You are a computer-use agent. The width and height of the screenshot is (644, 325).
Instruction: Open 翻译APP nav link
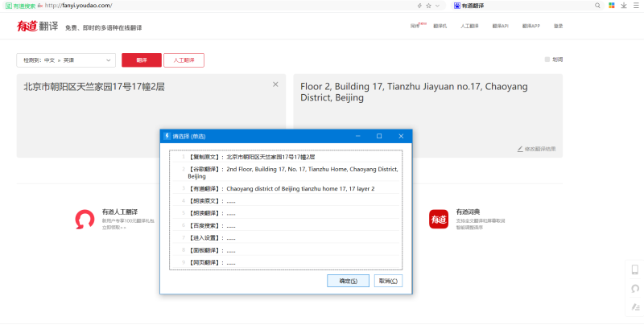coord(531,27)
